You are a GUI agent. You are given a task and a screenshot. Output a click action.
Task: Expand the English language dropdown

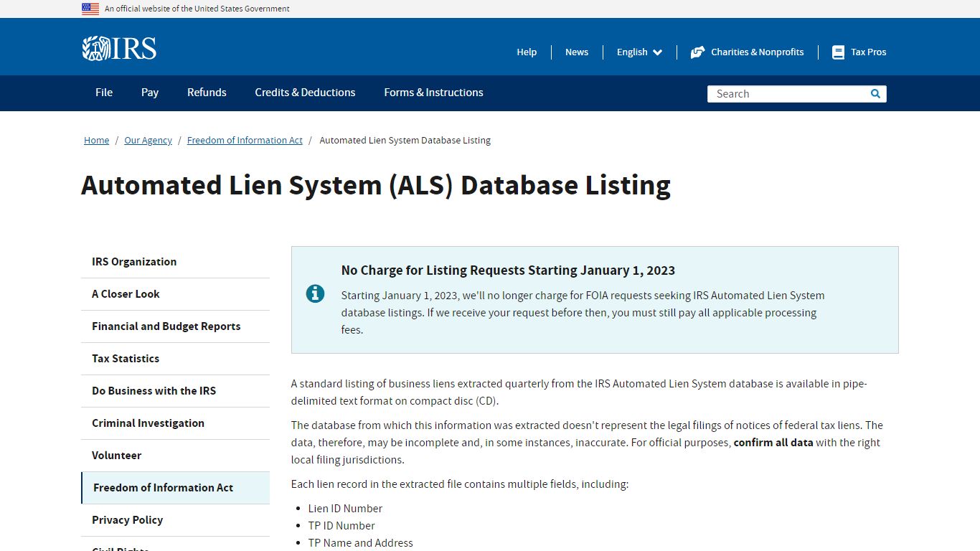click(639, 52)
